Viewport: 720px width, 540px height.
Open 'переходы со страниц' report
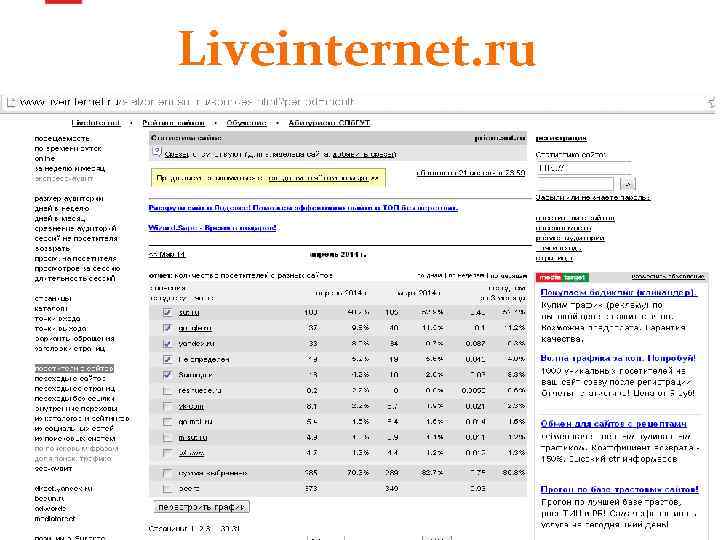[x=75, y=388]
